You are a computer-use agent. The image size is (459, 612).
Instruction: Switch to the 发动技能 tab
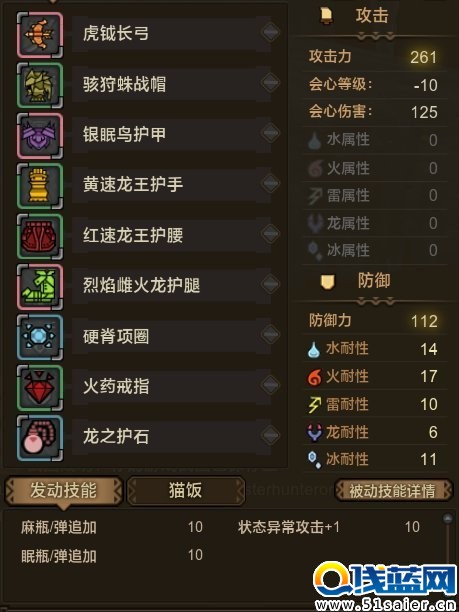(63, 490)
